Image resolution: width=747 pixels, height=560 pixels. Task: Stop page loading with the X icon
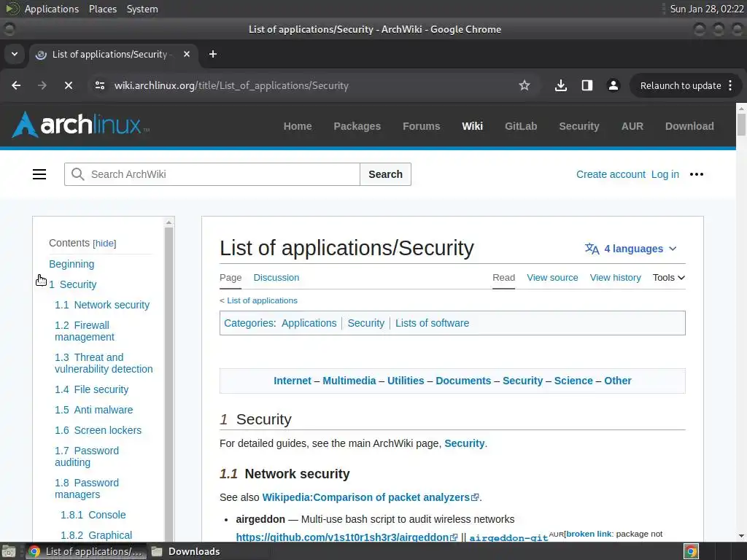[69, 86]
